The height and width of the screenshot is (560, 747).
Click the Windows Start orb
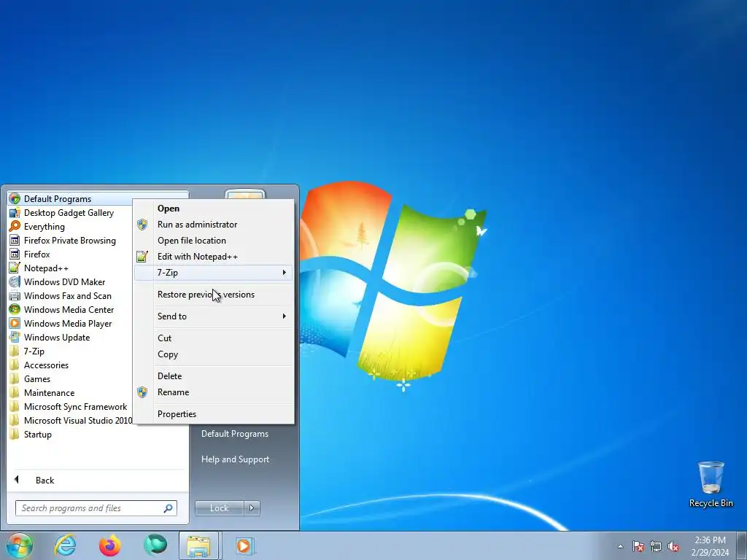20,545
